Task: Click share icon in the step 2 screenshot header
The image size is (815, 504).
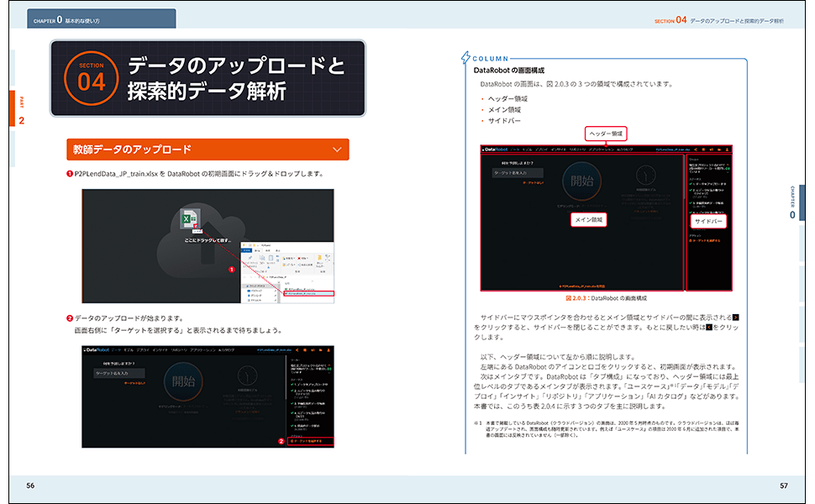Action: [297, 350]
